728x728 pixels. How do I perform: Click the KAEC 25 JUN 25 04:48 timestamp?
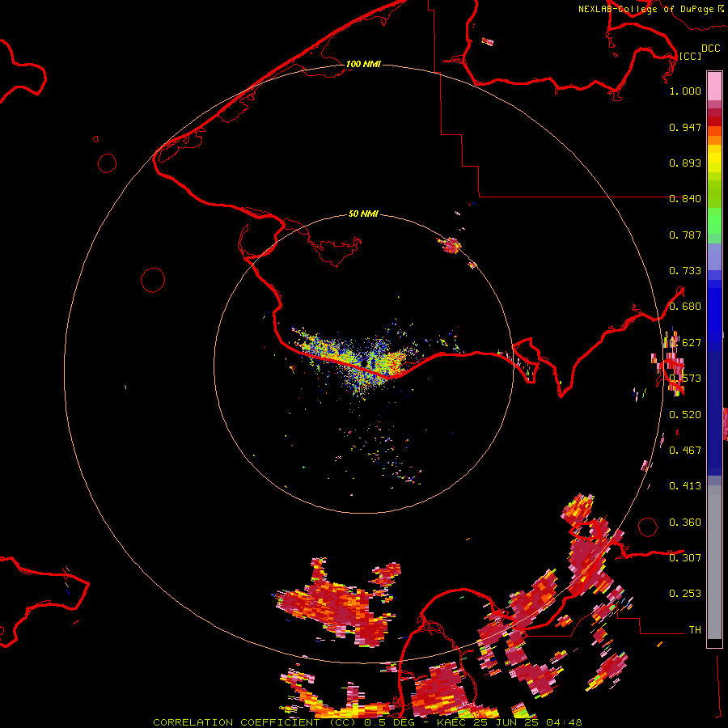click(510, 722)
